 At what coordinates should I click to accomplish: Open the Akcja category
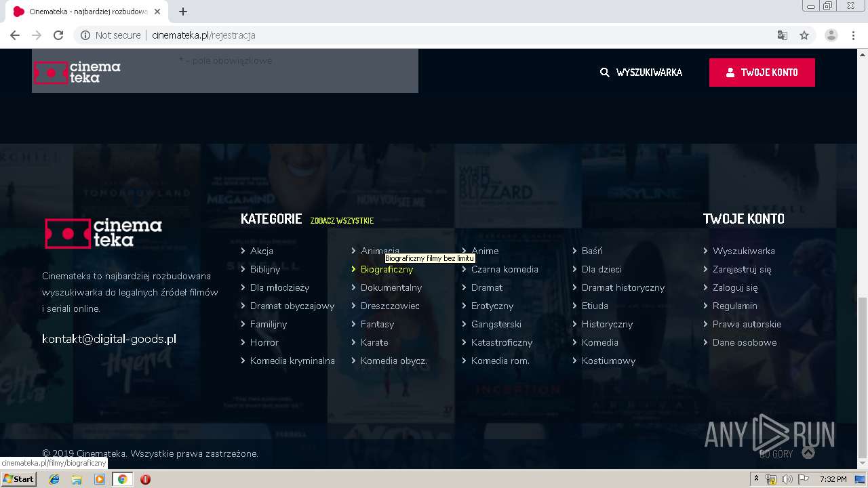[x=261, y=251]
